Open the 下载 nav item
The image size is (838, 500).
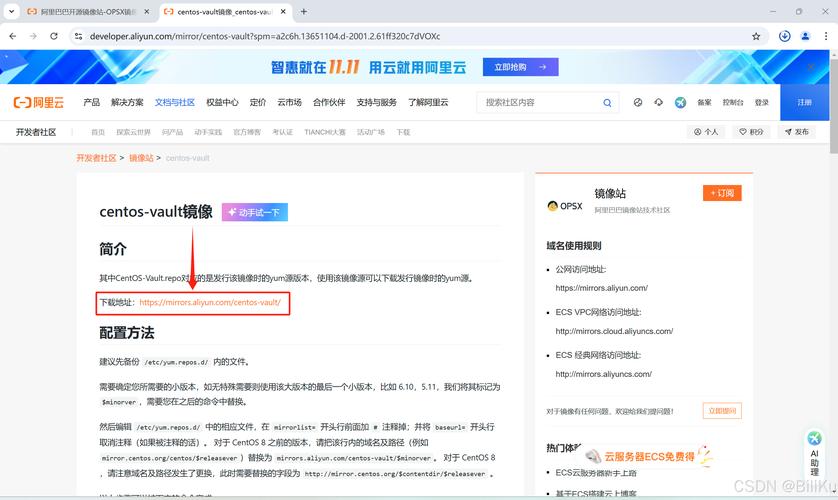pyautogui.click(x=404, y=132)
